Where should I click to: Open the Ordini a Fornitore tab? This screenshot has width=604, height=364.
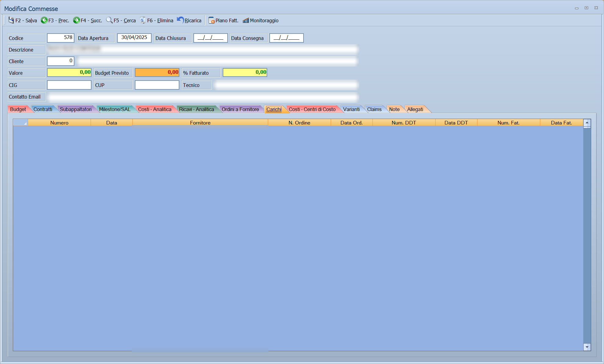coord(240,109)
